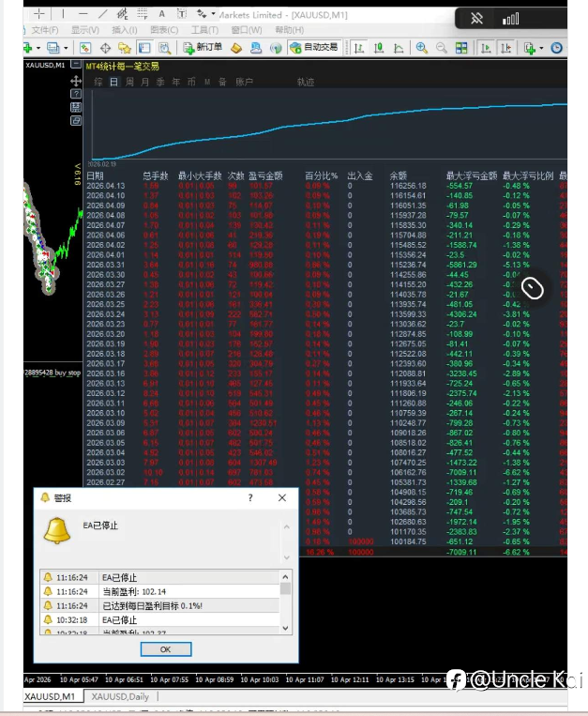The image size is (588, 716).
Task: Click the signal broadcast icon next to 自动交易
Action: [x=276, y=48]
